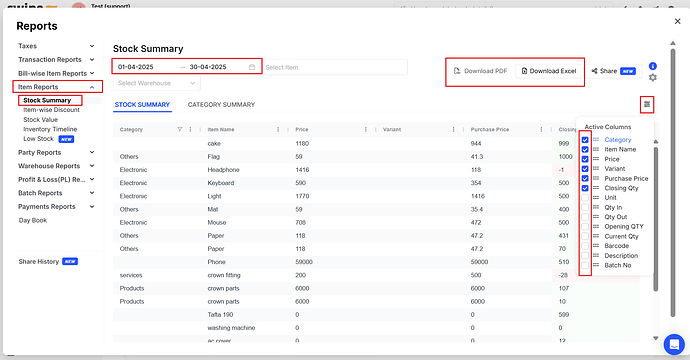
Task: Click the blue info icon
Action: point(653,66)
